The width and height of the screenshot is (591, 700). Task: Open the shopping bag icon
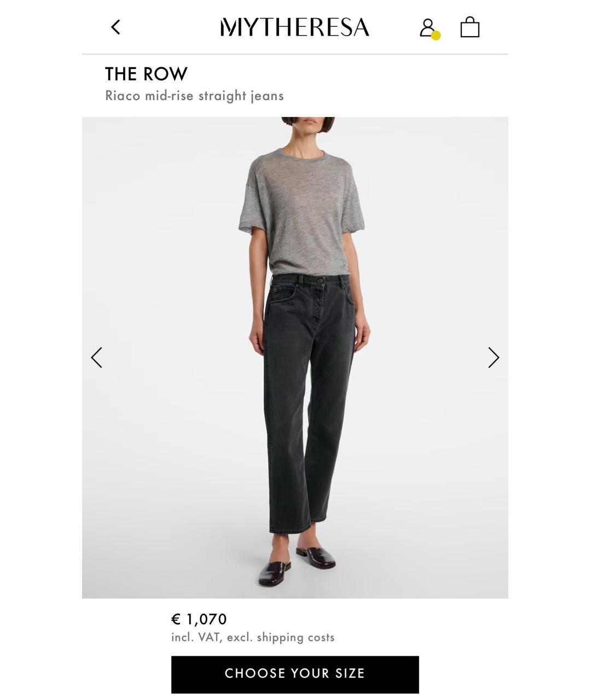click(x=470, y=27)
